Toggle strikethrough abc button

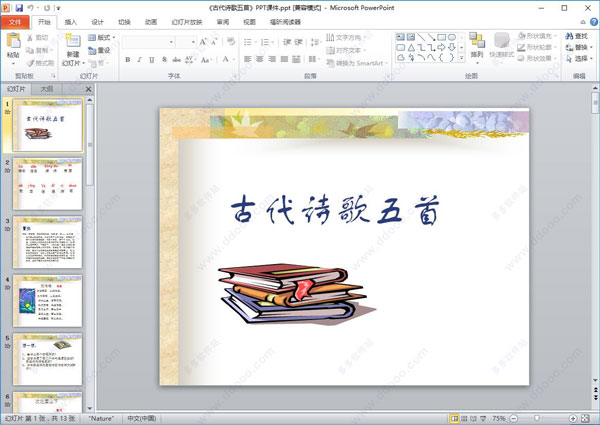pyautogui.click(x=176, y=59)
